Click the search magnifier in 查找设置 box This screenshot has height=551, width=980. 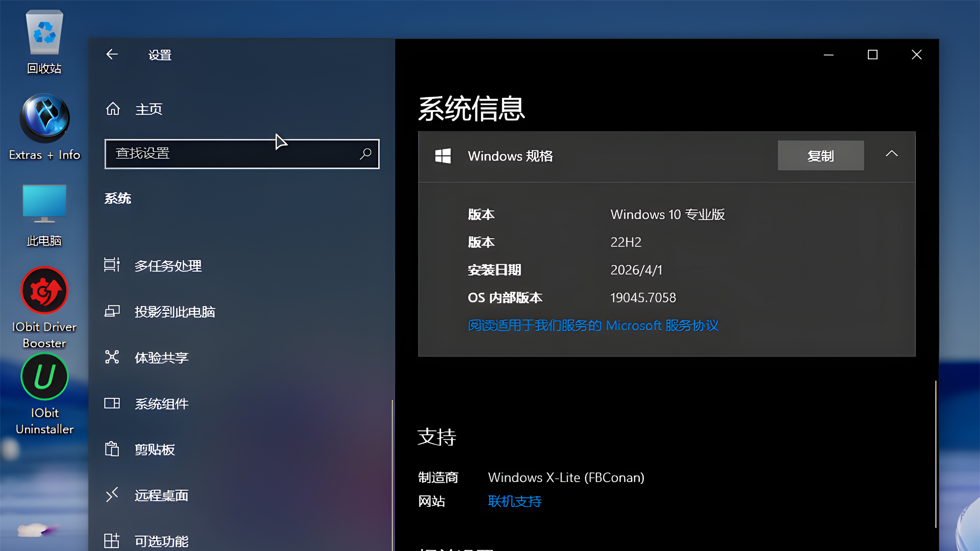366,154
